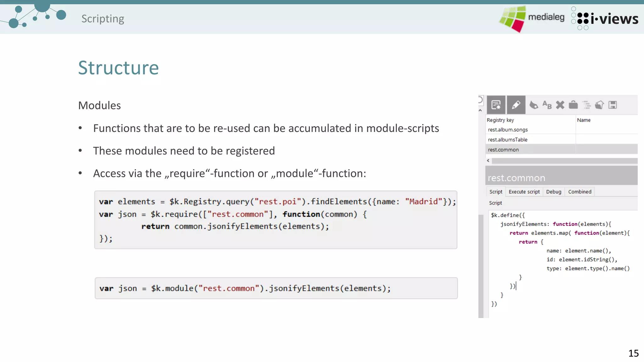This screenshot has width=644, height=362.
Task: Select the rest.albumsTable registry row
Action: (x=562, y=140)
